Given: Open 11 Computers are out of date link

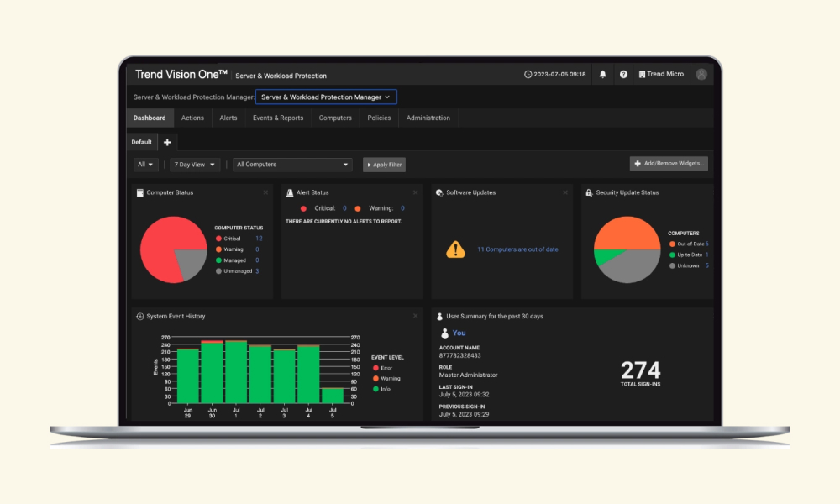Looking at the screenshot, I should [517, 249].
